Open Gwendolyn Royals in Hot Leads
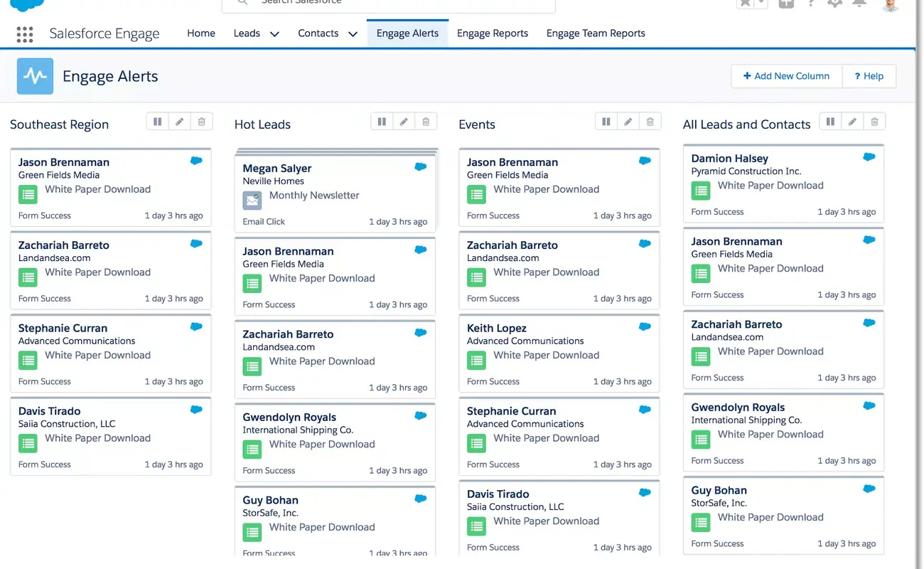Viewport: 924px width, 569px height. [289, 418]
